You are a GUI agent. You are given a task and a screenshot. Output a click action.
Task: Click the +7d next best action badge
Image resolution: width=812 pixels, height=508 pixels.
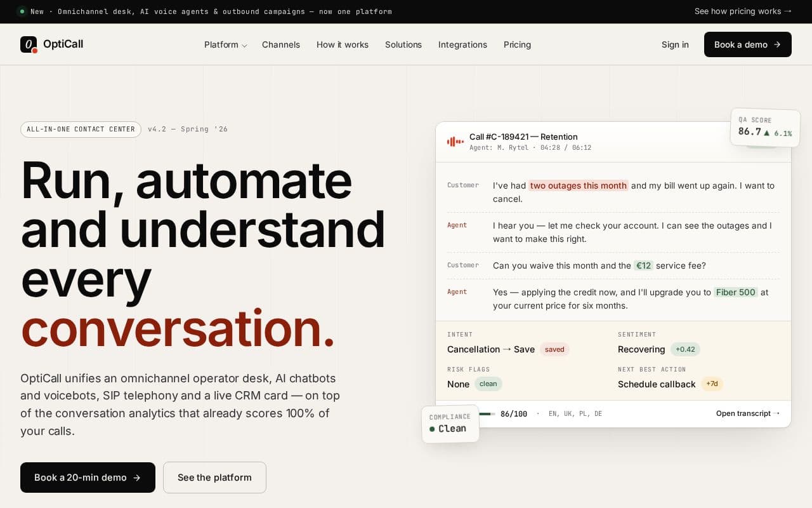coord(712,384)
